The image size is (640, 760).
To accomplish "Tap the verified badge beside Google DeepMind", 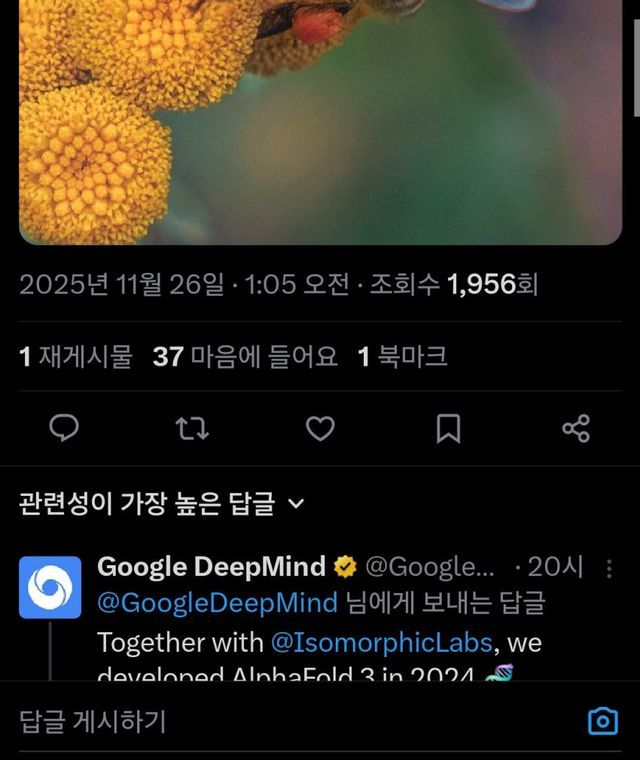I will (345, 568).
